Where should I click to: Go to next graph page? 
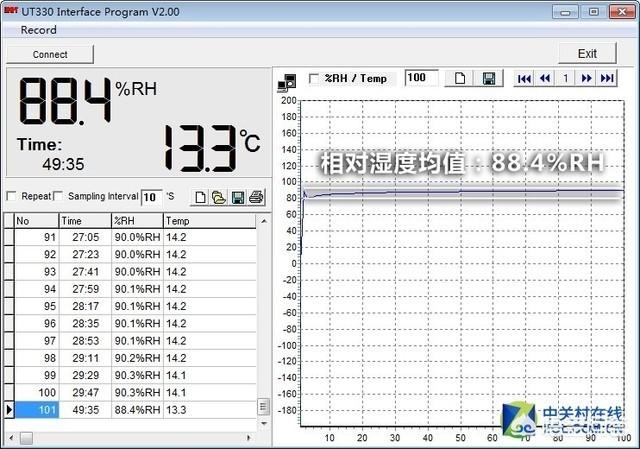(x=587, y=78)
